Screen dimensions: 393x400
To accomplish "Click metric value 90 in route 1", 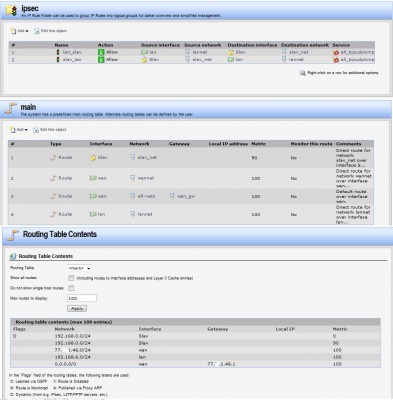I will [254, 158].
